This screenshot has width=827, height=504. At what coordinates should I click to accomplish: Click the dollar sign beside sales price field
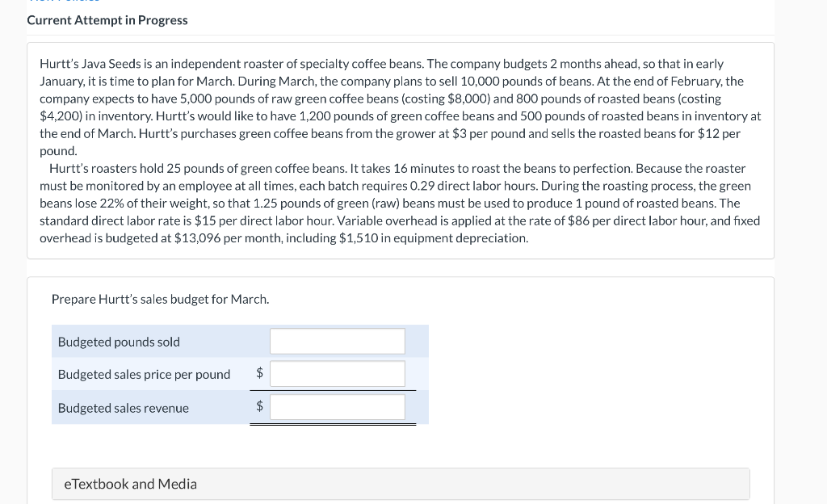click(259, 373)
